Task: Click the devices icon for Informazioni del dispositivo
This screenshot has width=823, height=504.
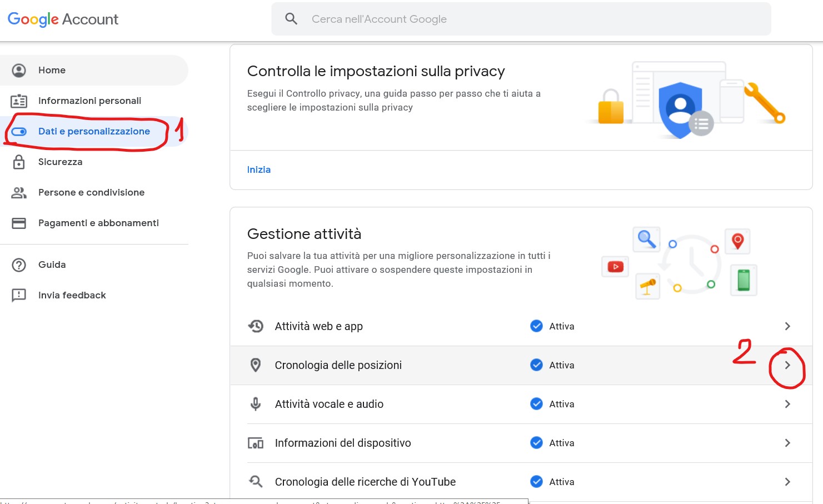Action: click(256, 443)
